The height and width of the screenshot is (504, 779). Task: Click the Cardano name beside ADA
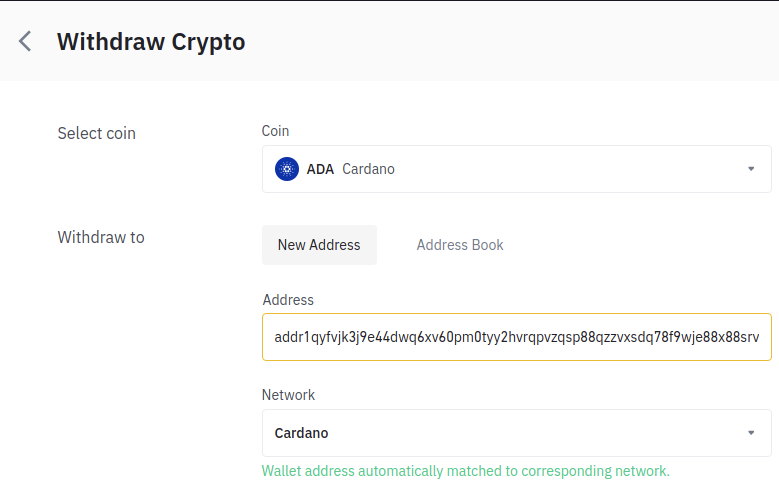(x=368, y=169)
